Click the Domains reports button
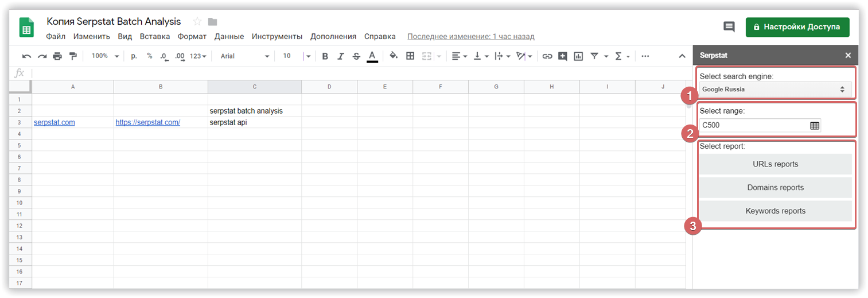 click(775, 188)
